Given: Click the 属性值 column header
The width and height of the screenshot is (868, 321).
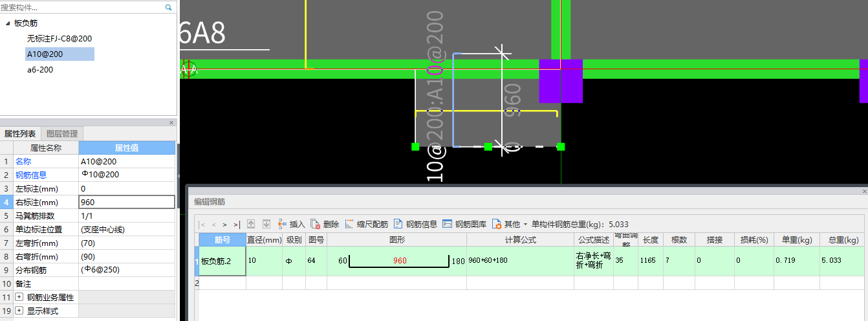Looking at the screenshot, I should (x=127, y=148).
